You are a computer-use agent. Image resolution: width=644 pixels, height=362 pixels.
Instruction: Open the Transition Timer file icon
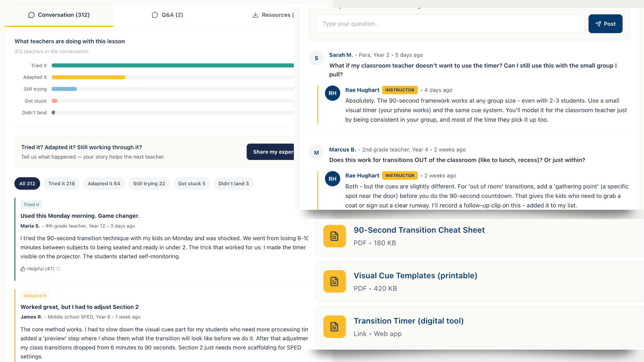click(334, 327)
